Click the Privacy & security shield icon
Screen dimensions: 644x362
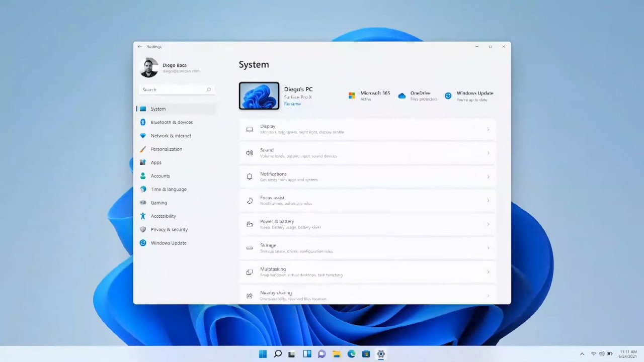pos(143,230)
